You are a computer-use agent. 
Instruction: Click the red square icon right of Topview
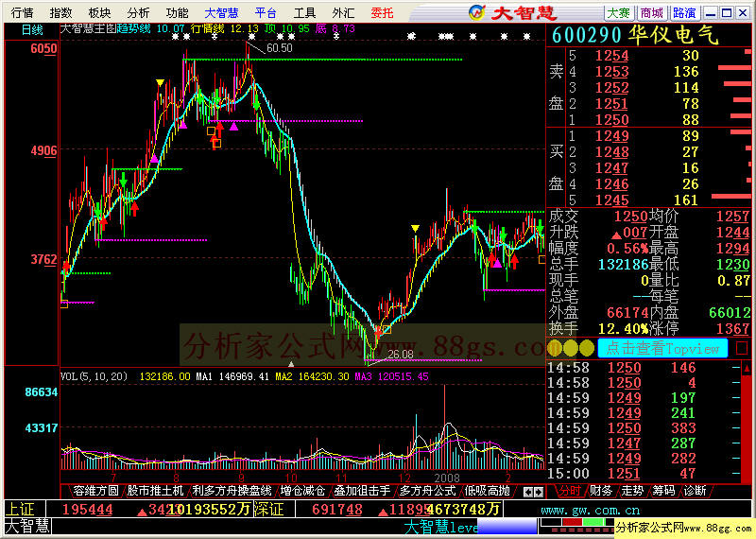point(742,348)
